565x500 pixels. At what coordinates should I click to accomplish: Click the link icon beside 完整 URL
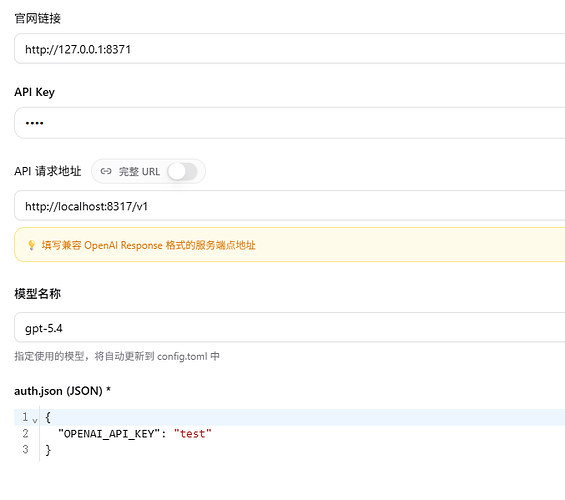[106, 171]
